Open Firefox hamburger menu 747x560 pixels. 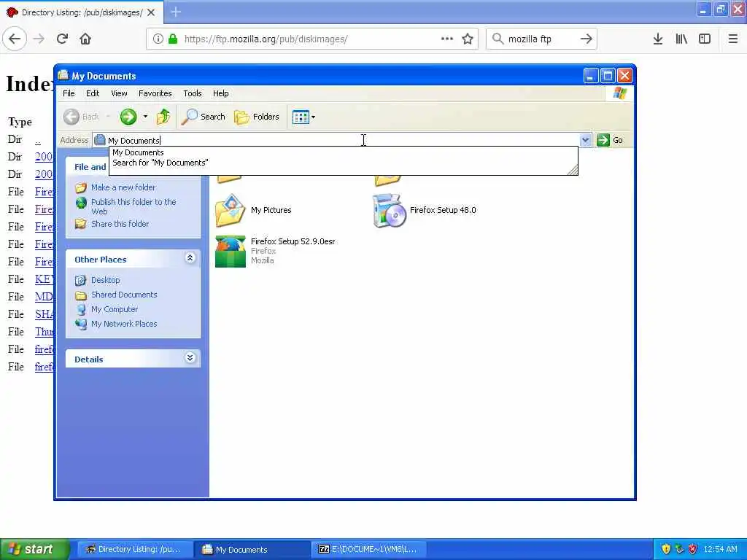point(733,39)
